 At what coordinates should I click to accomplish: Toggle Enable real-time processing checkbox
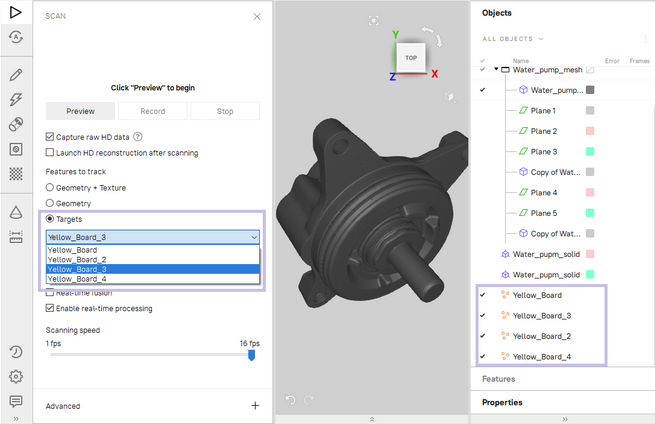[x=50, y=308]
